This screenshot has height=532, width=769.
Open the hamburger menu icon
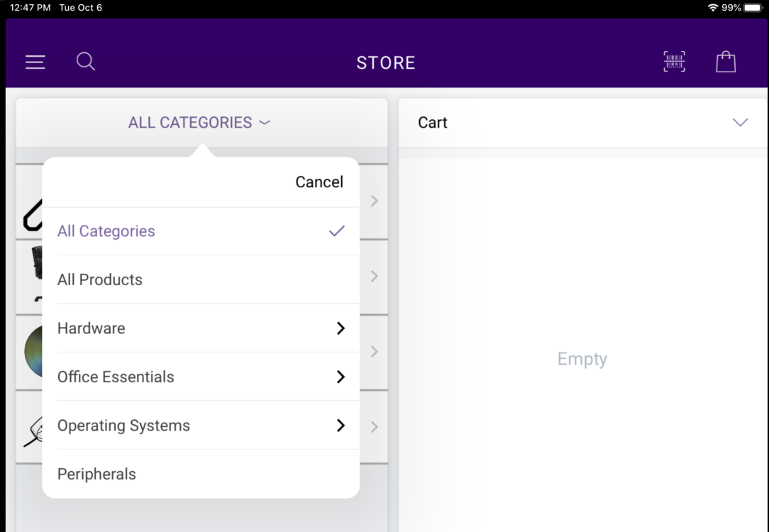[x=35, y=62]
